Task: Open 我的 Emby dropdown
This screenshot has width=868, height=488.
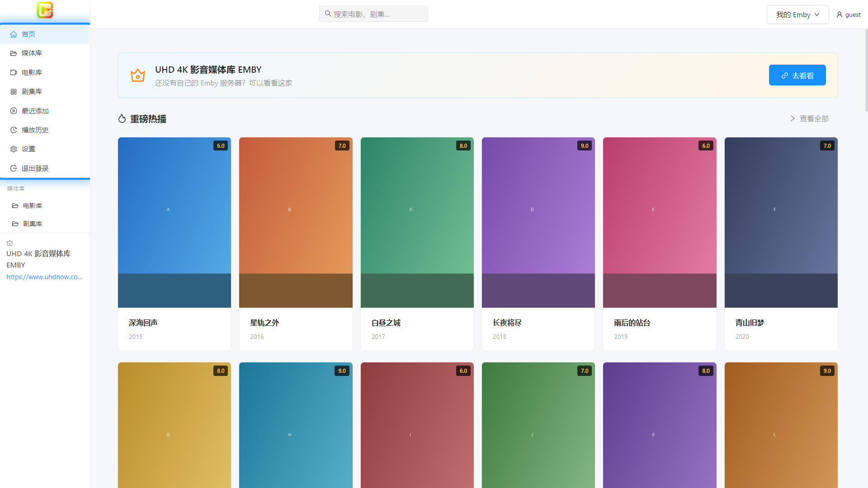Action: 797,14
